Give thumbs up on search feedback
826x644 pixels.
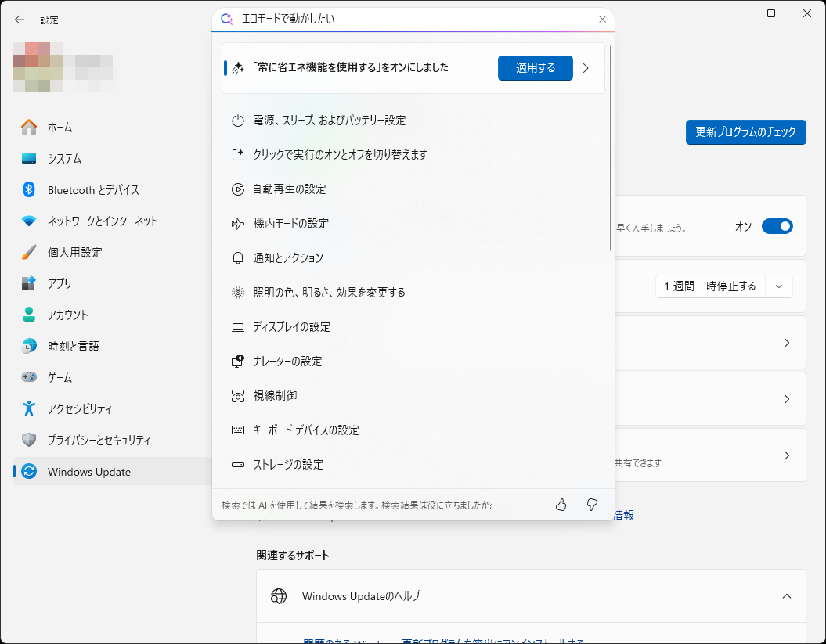click(561, 505)
